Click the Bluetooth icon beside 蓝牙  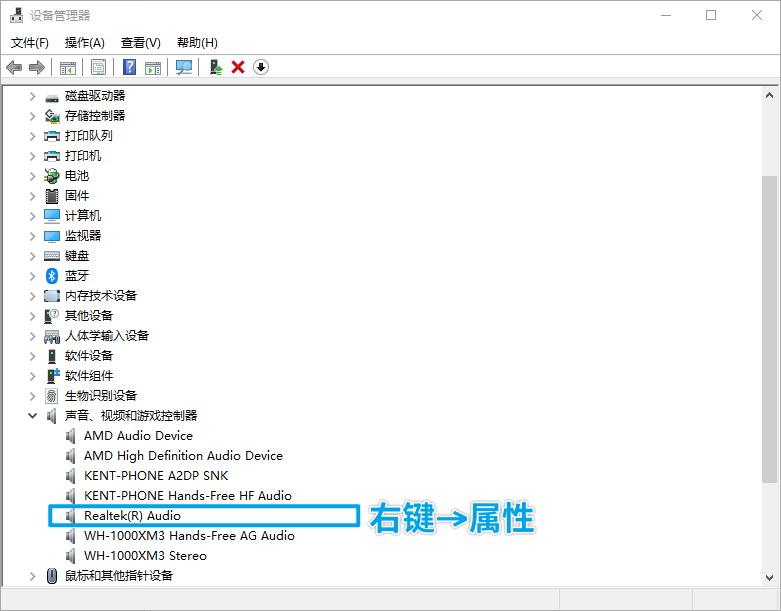point(52,276)
